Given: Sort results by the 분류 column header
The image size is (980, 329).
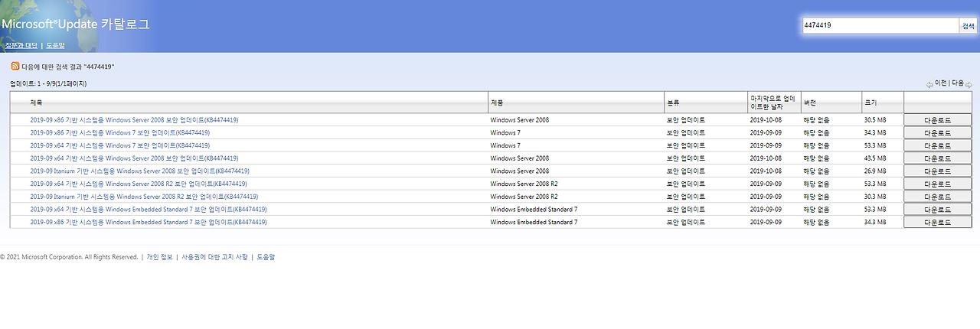Looking at the screenshot, I should [673, 102].
